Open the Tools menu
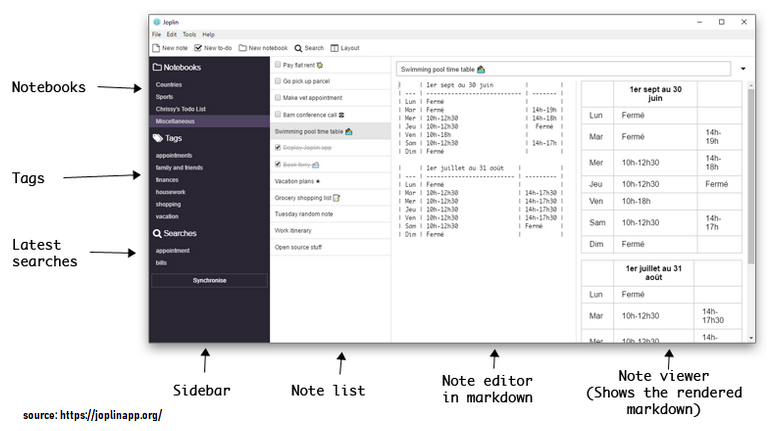This screenshot has width=770, height=431. [x=189, y=34]
